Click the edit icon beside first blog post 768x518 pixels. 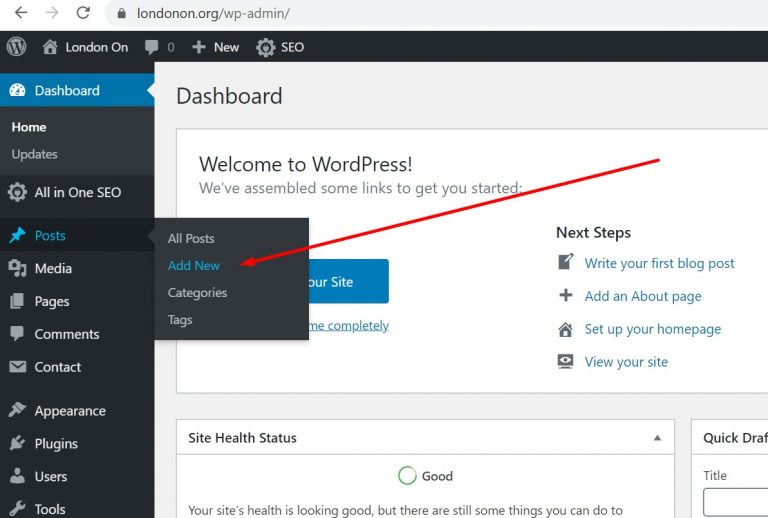[565, 262]
